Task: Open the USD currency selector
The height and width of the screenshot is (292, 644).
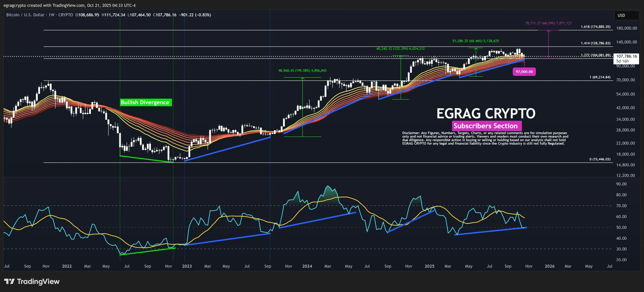Action: tap(626, 15)
